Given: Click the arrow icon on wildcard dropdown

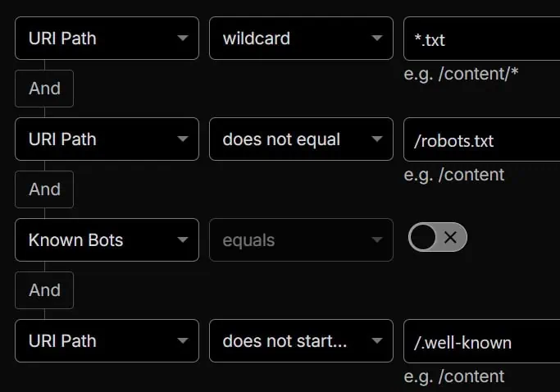Looking at the screenshot, I should (x=376, y=39).
